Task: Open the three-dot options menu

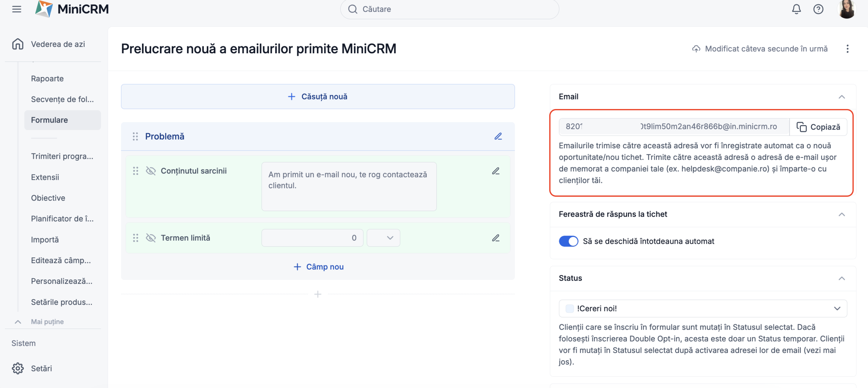Action: tap(847, 49)
